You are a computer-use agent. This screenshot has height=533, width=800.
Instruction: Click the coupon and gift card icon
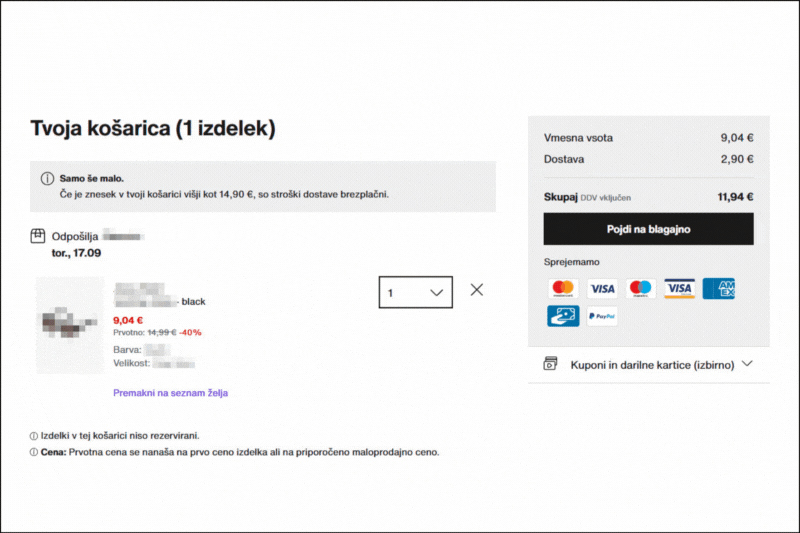click(550, 365)
